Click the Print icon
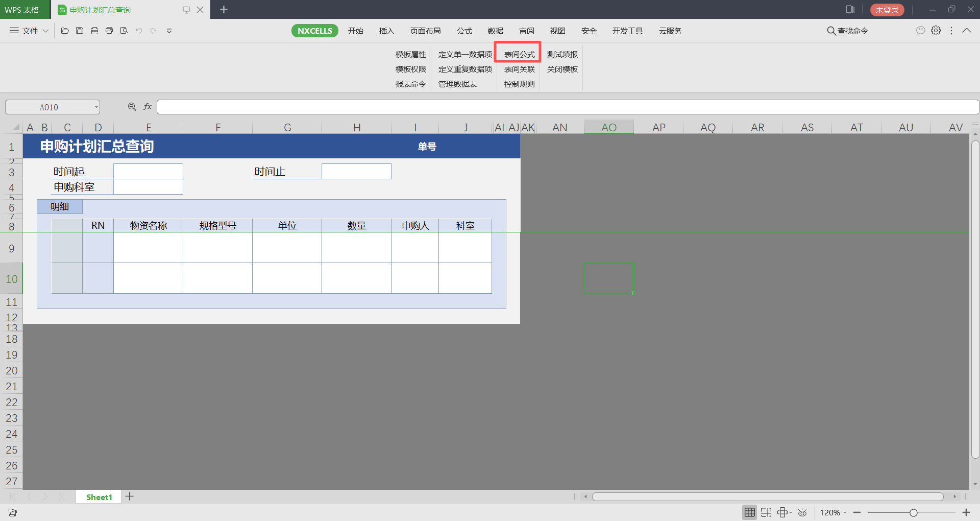The image size is (980, 521). pos(109,31)
